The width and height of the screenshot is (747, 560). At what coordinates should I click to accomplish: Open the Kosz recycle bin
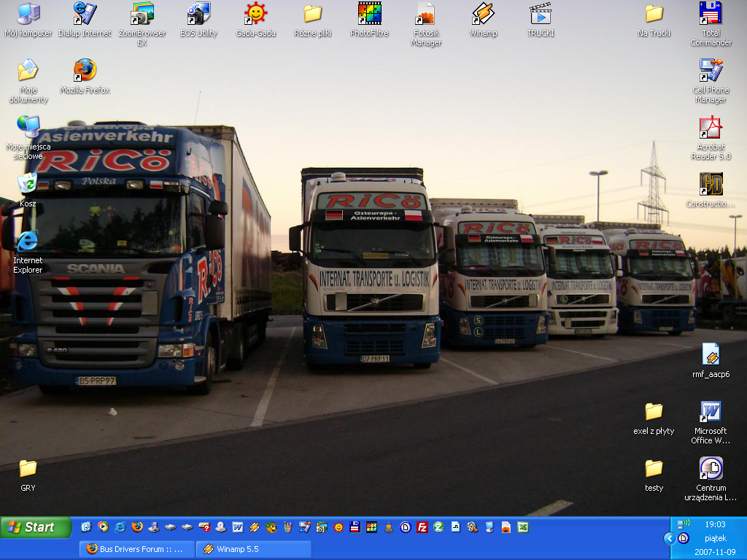point(28,190)
